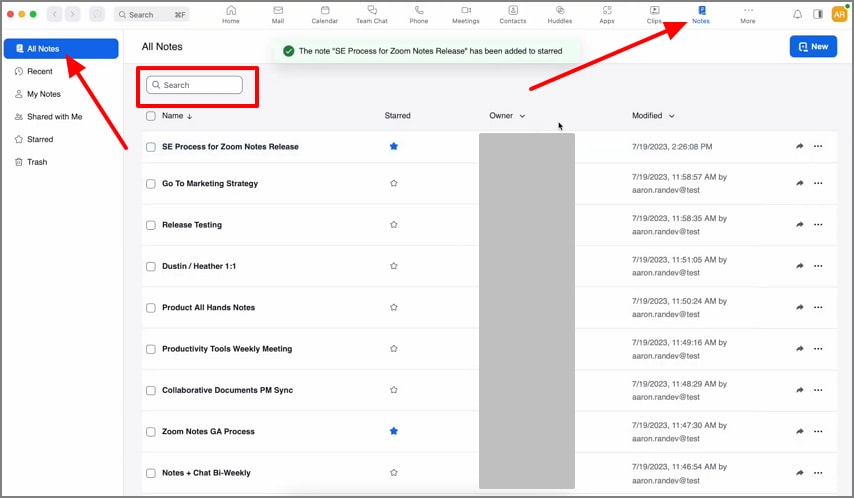
Task: Open the Contacts tab
Action: [513, 15]
